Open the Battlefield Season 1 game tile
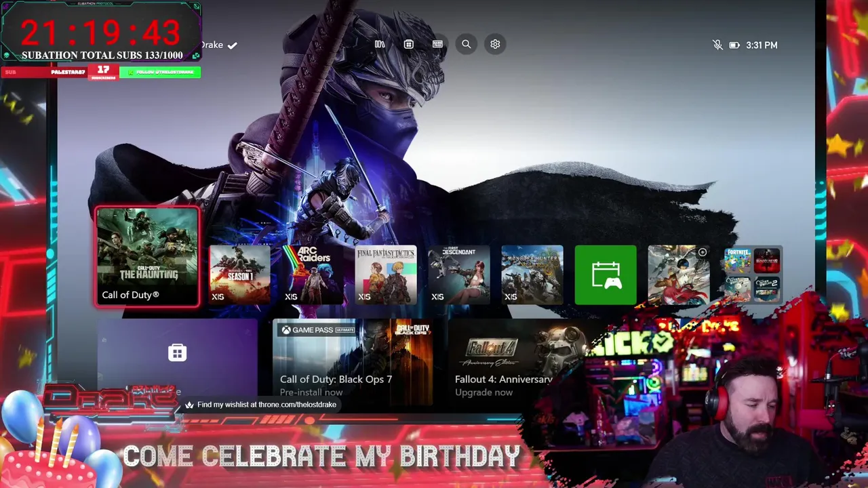The width and height of the screenshot is (868, 488). click(x=239, y=274)
